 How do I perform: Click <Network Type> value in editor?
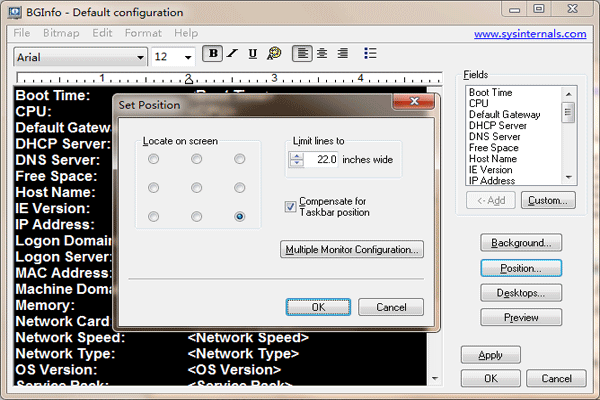243,354
